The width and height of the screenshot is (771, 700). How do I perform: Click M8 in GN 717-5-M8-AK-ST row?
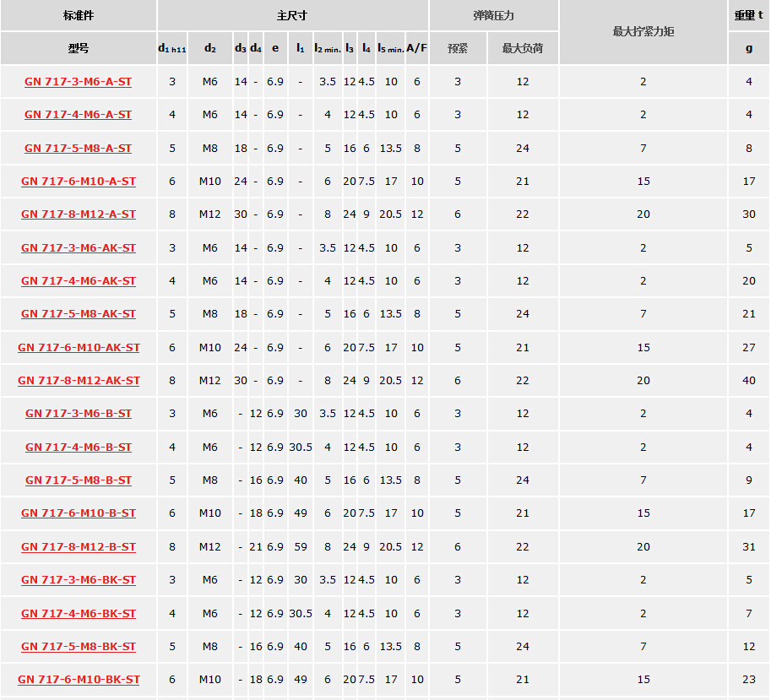click(x=210, y=313)
